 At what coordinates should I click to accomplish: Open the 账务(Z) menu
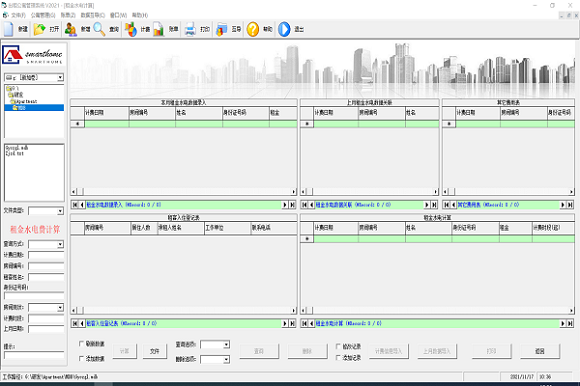(68, 15)
